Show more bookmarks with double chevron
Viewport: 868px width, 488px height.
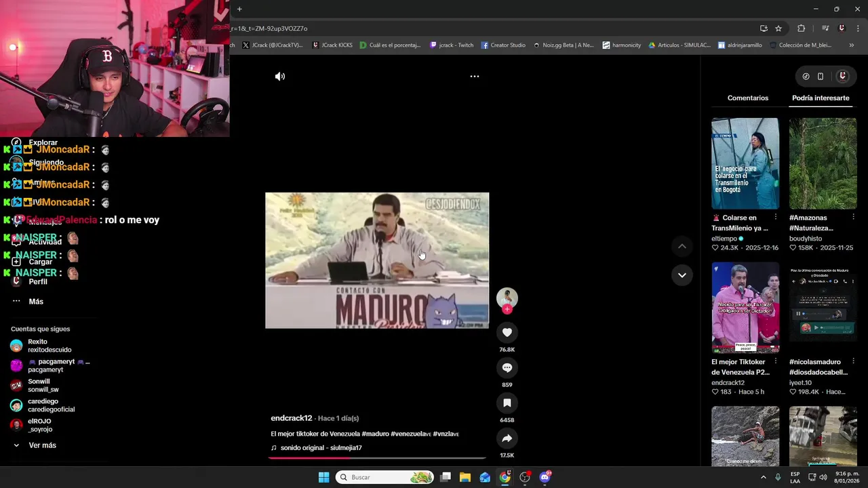pos(851,45)
